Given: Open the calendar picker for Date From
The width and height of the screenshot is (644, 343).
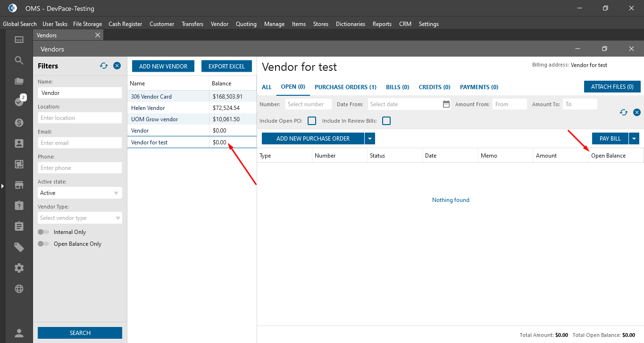Looking at the screenshot, I should pyautogui.click(x=446, y=104).
